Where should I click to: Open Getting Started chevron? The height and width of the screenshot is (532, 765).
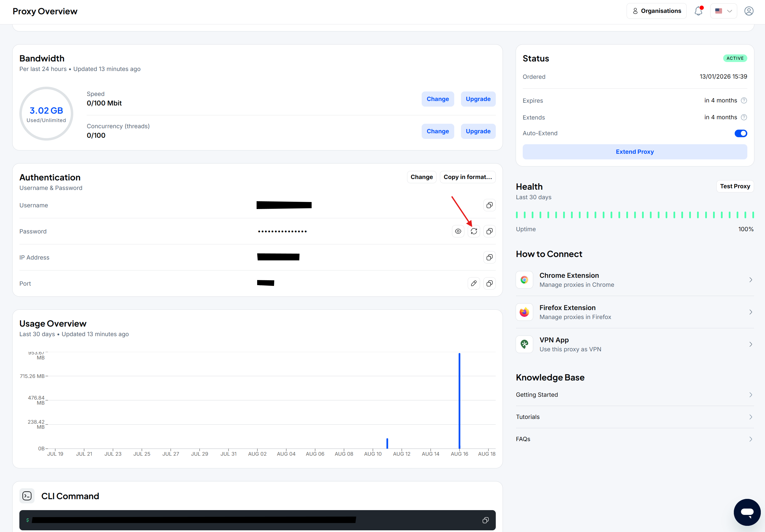[750, 395]
